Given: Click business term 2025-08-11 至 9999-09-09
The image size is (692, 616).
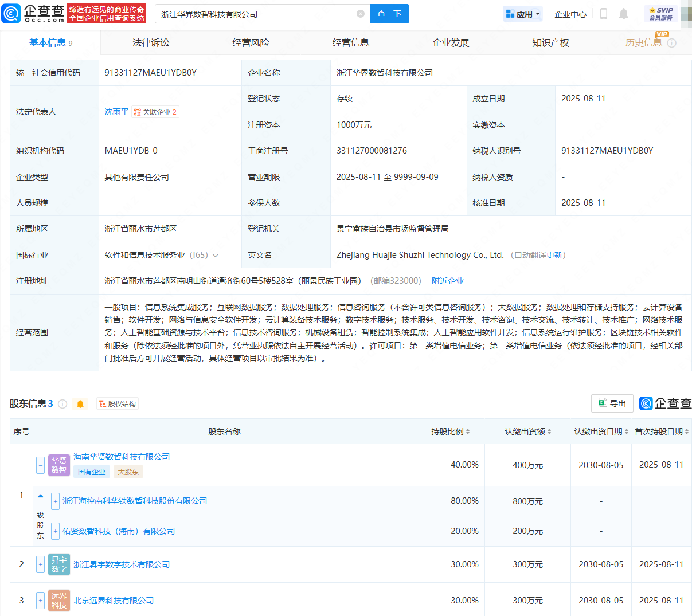Looking at the screenshot, I should (388, 177).
